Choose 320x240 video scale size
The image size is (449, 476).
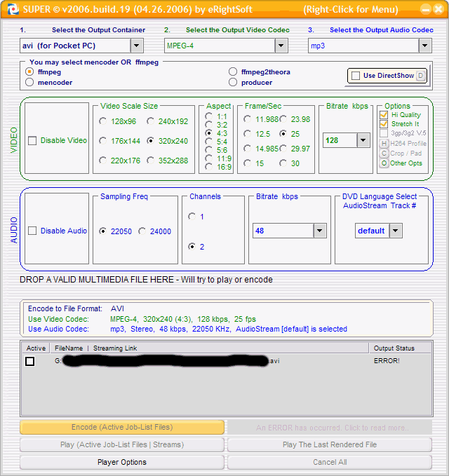pyautogui.click(x=150, y=140)
